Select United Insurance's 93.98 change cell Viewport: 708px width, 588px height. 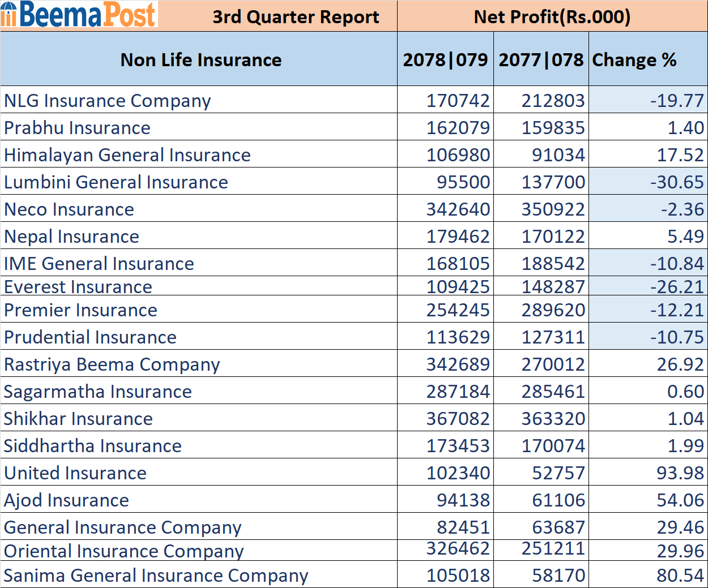[x=680, y=473]
